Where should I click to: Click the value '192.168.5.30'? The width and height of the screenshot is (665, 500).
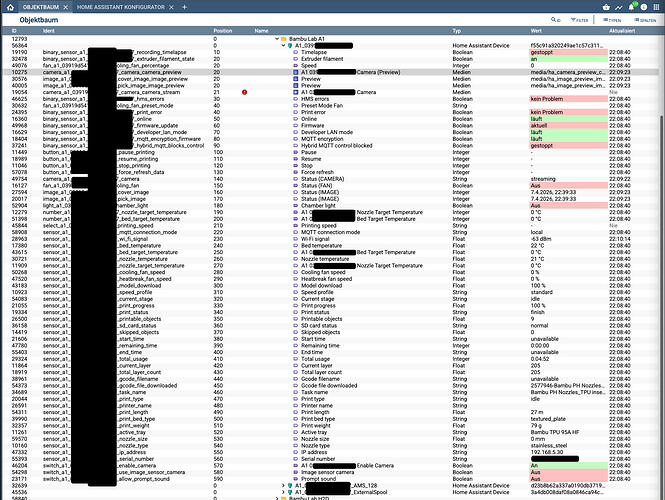(547, 452)
